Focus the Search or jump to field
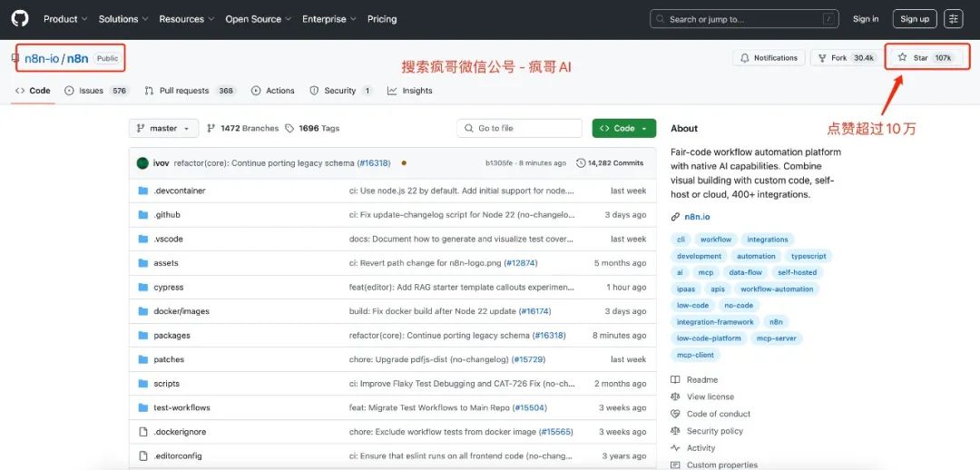Viewport: 980px width, 470px height. pyautogui.click(x=744, y=19)
